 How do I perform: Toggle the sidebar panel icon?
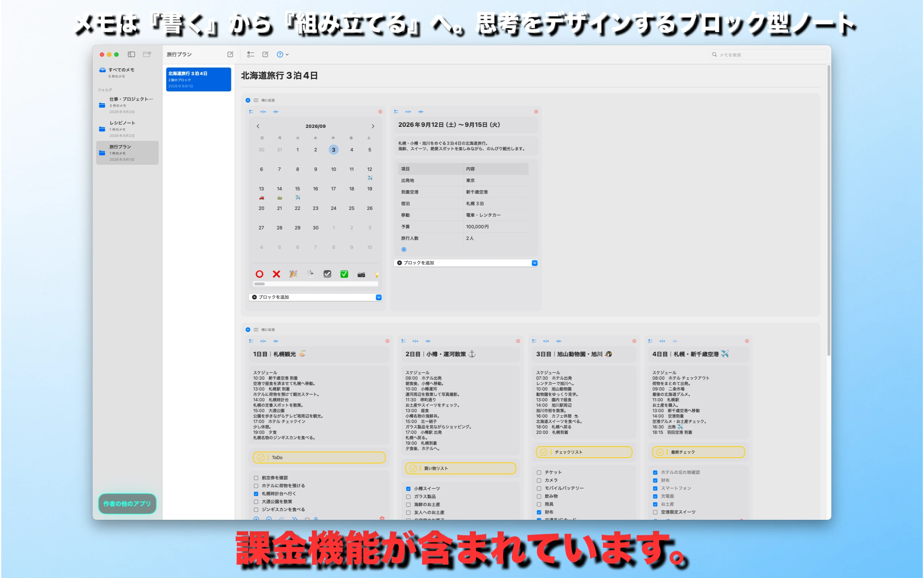131,54
